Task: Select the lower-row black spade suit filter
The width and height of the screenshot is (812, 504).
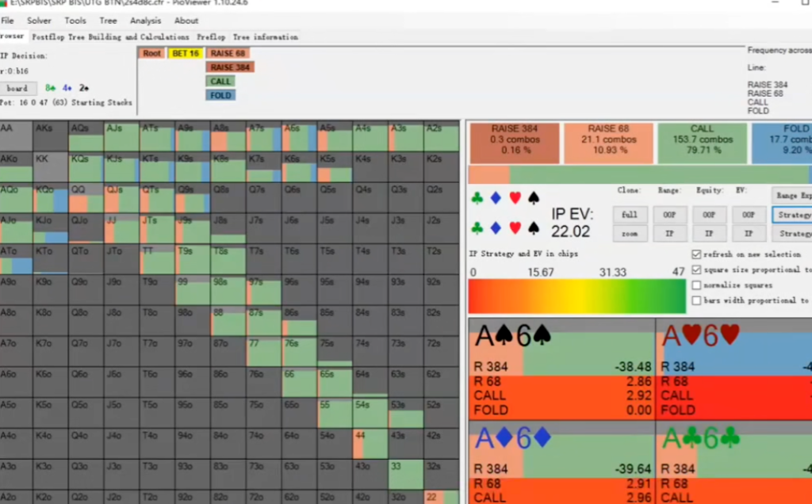Action: pos(534,228)
